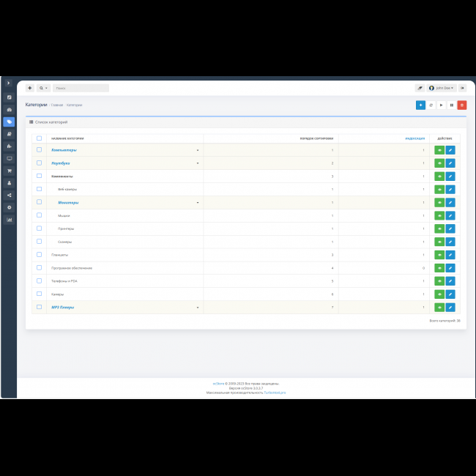
Task: Tick the select-all checkbox in table header
Action: [x=39, y=138]
